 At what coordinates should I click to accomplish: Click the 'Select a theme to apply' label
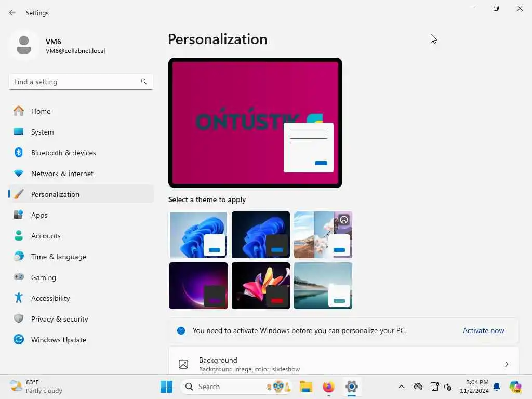[x=207, y=199]
